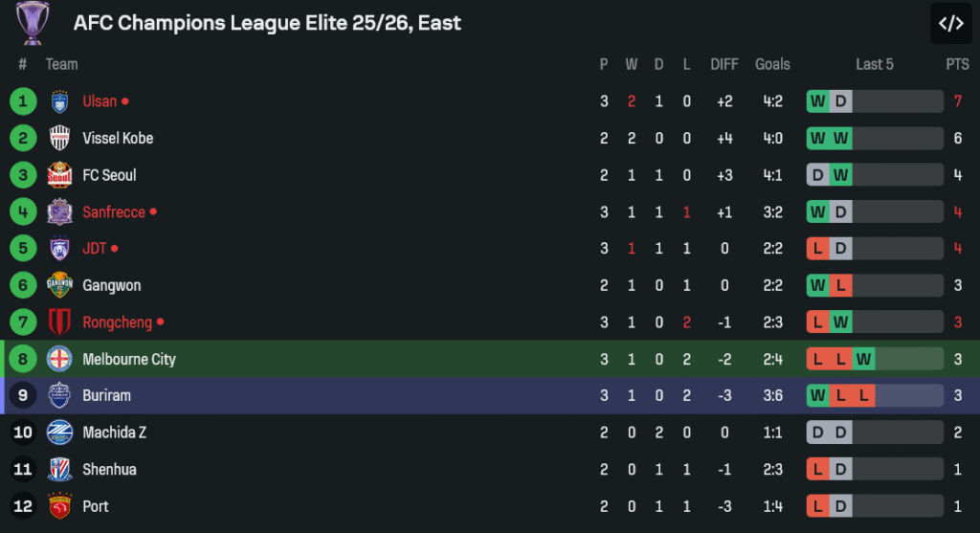Click the Ulsan club crest
Screen dimensions: 980x533
pos(59,101)
